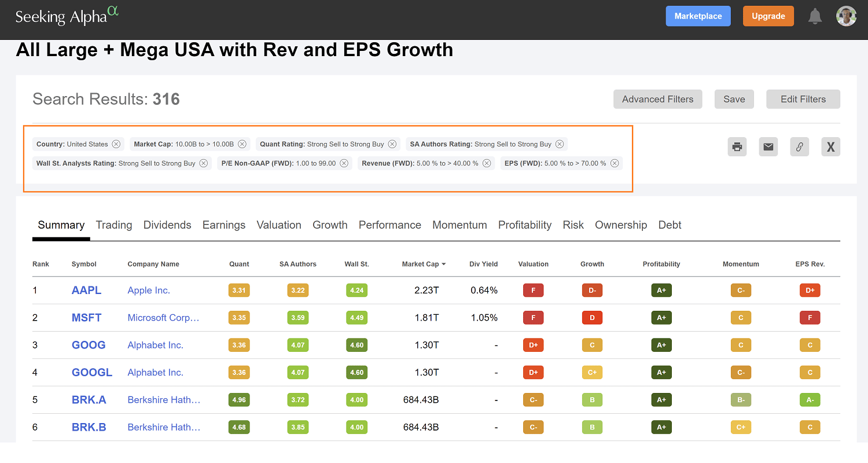Click Microsoft Corp company name
This screenshot has width=868, height=463.
(164, 318)
